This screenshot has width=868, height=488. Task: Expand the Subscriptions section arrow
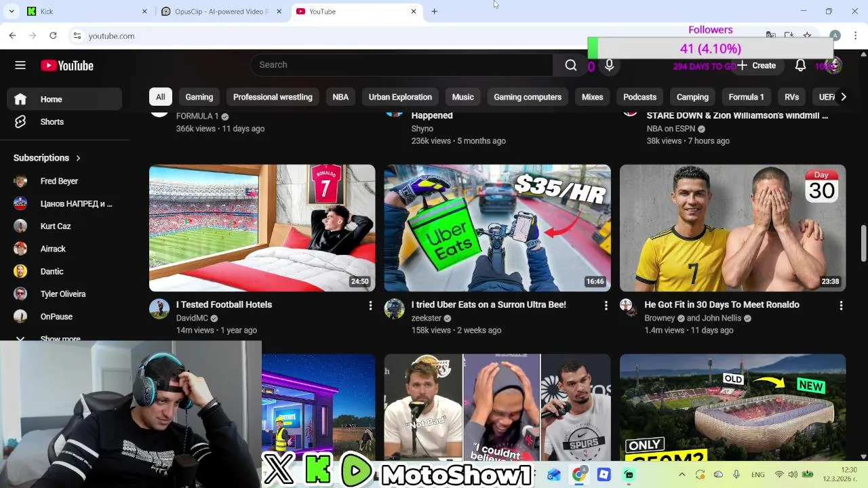[x=78, y=158]
